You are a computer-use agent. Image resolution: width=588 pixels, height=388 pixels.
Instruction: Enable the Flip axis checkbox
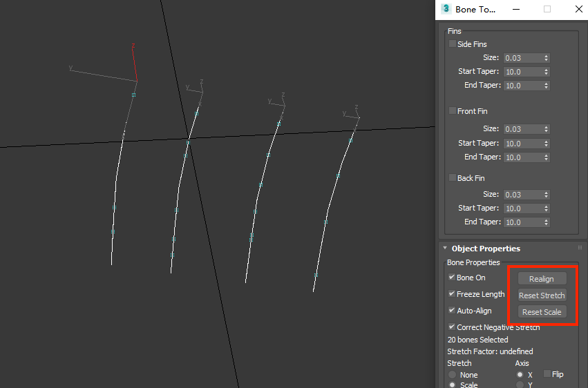point(547,374)
